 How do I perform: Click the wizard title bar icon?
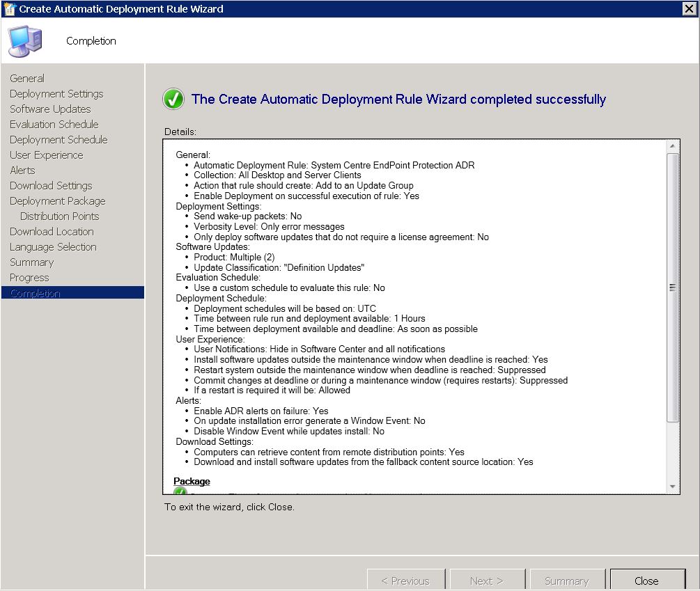[9, 8]
